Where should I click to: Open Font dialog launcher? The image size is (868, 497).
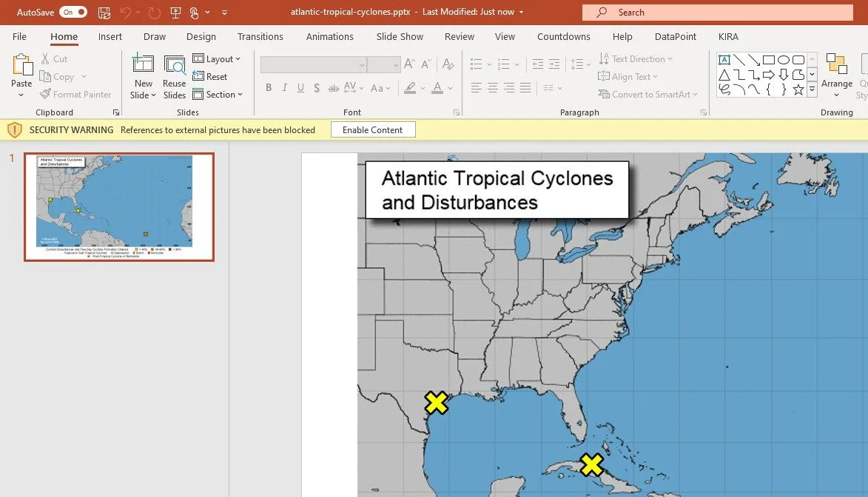tap(457, 112)
